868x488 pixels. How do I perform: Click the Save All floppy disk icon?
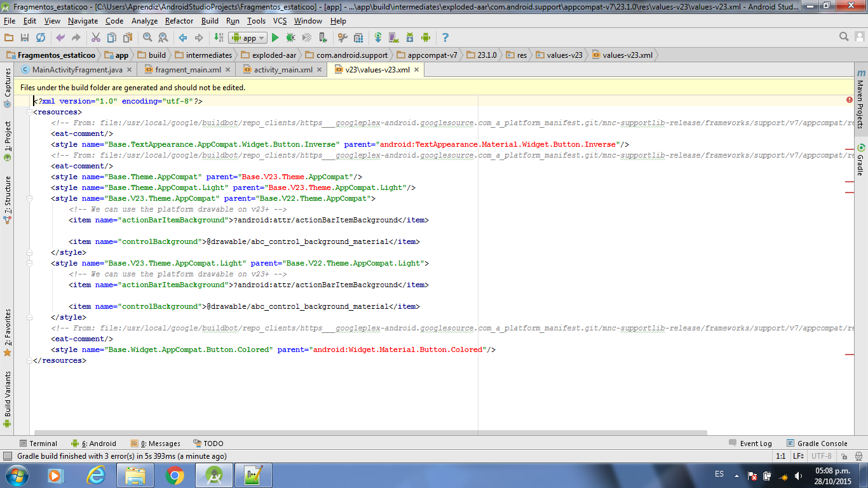[x=25, y=38]
